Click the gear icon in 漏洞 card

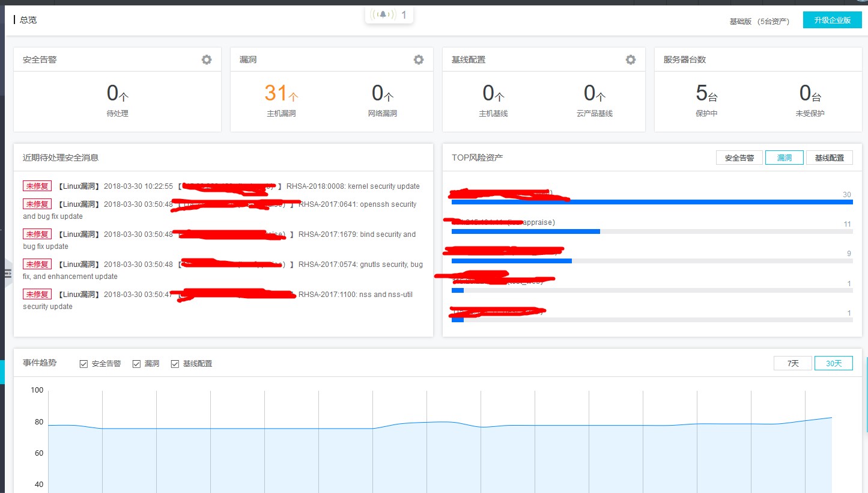[419, 60]
